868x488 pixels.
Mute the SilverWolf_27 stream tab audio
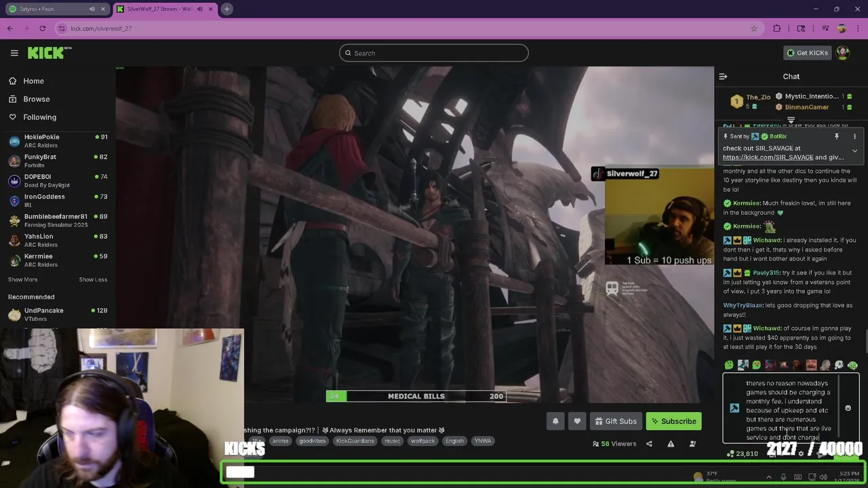[x=199, y=9]
